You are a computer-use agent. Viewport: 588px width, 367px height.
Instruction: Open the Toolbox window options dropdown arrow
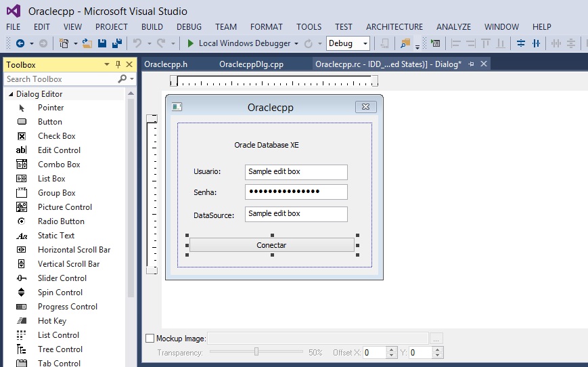click(107, 65)
